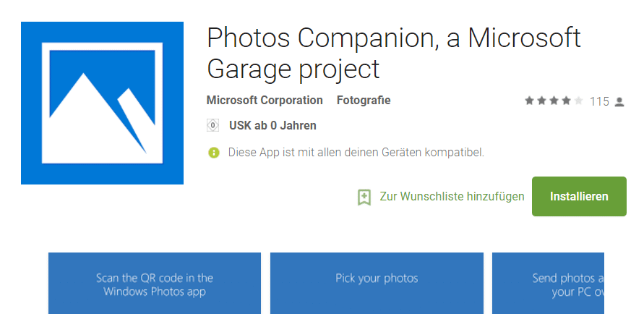
Task: Click the first rating star
Action: [x=529, y=101]
